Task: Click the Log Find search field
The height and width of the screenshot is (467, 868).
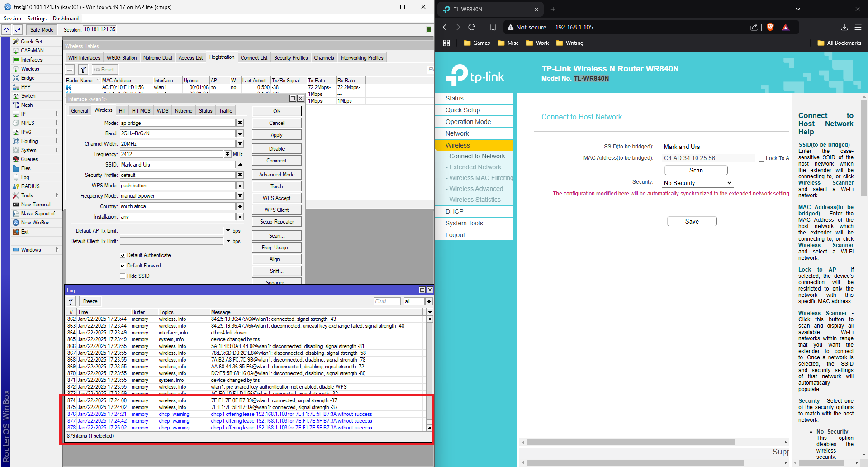Action: pyautogui.click(x=387, y=301)
